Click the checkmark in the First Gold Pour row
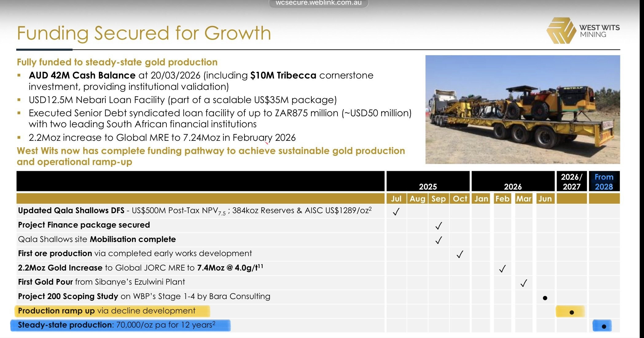 524,283
